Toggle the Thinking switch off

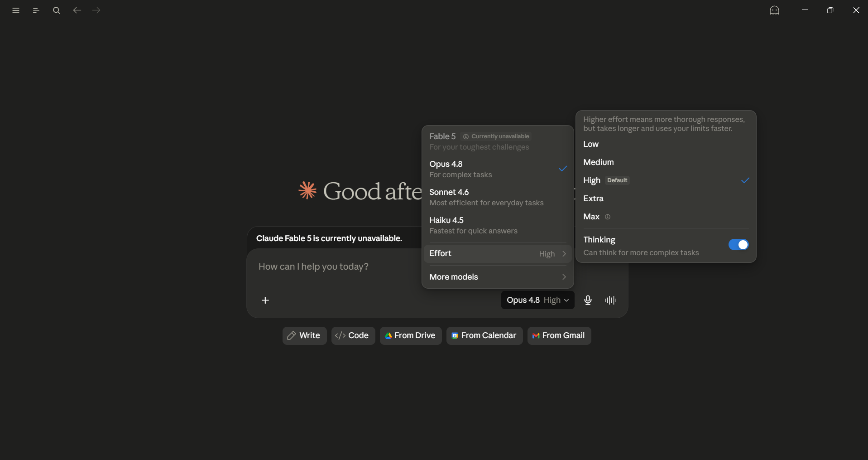739,245
